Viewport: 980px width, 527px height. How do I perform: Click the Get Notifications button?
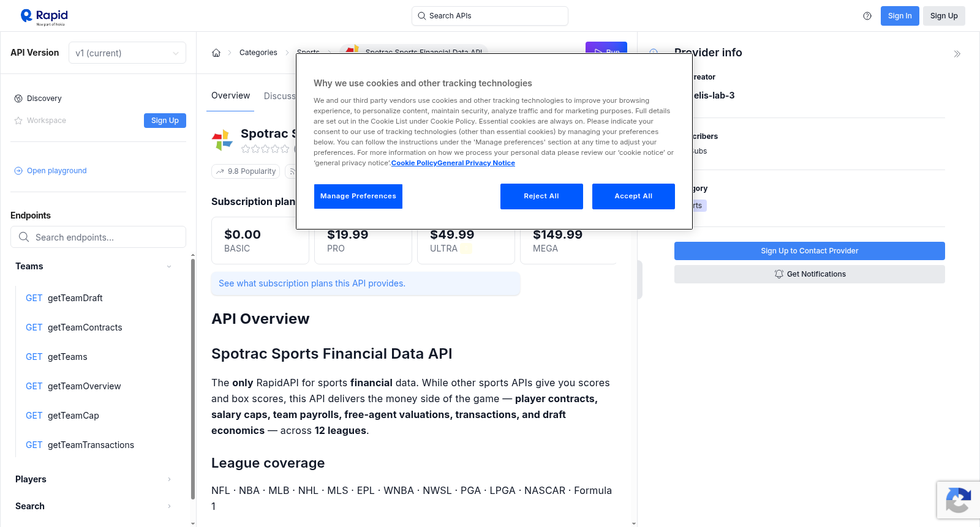810,274
